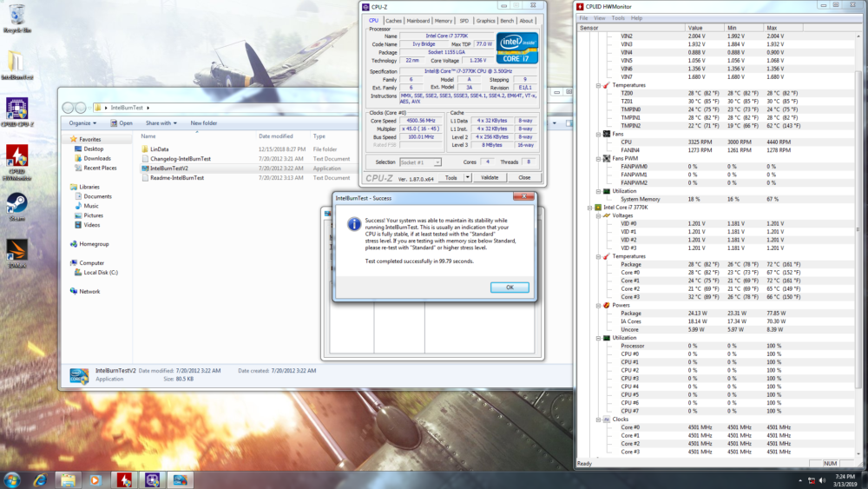This screenshot has width=868, height=489.
Task: Switch to Bench tab in CPU-Z
Action: (507, 21)
